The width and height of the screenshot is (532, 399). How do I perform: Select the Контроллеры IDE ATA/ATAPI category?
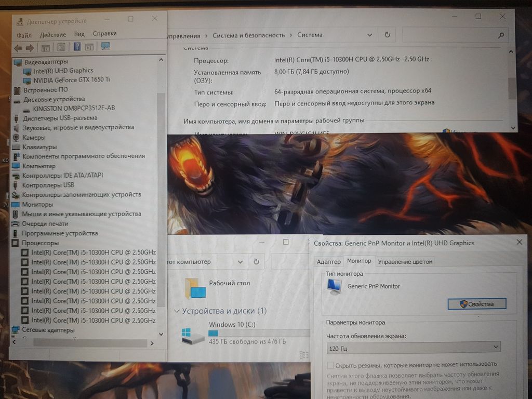[62, 176]
